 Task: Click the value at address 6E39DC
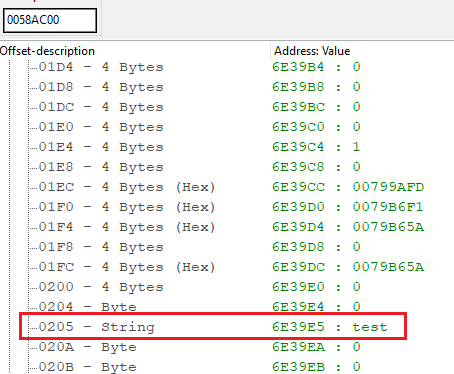tap(388, 267)
